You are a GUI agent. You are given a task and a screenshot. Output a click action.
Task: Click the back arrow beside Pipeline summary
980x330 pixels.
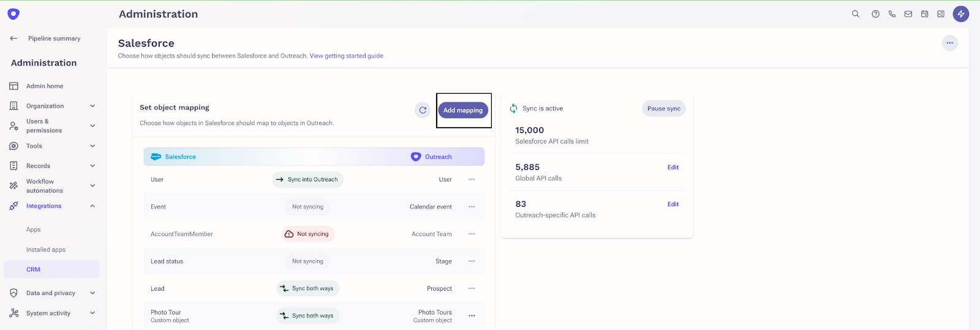point(13,38)
